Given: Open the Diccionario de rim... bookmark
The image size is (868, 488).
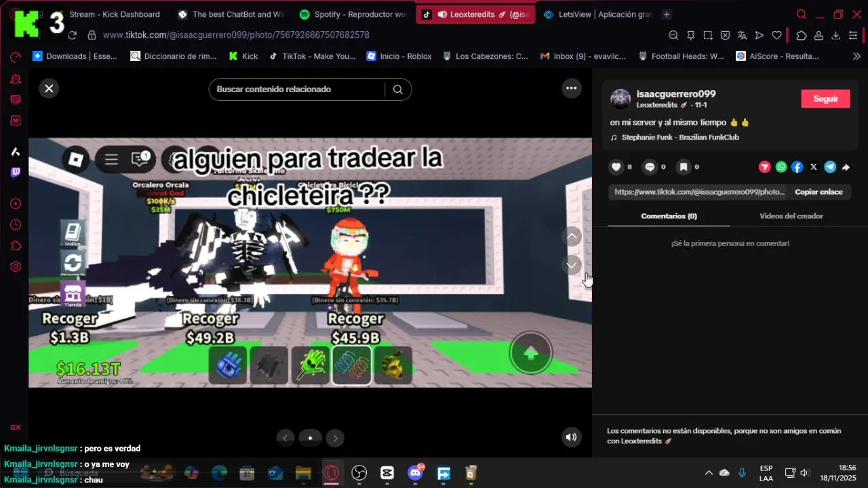Looking at the screenshot, I should (x=174, y=56).
